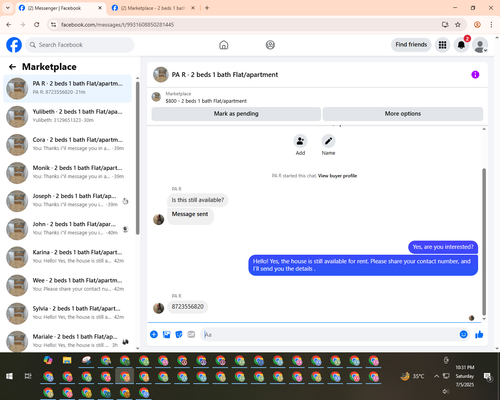This screenshot has width=500, height=400.
Task: Open tab search dropdown arrow
Action: tap(8, 8)
